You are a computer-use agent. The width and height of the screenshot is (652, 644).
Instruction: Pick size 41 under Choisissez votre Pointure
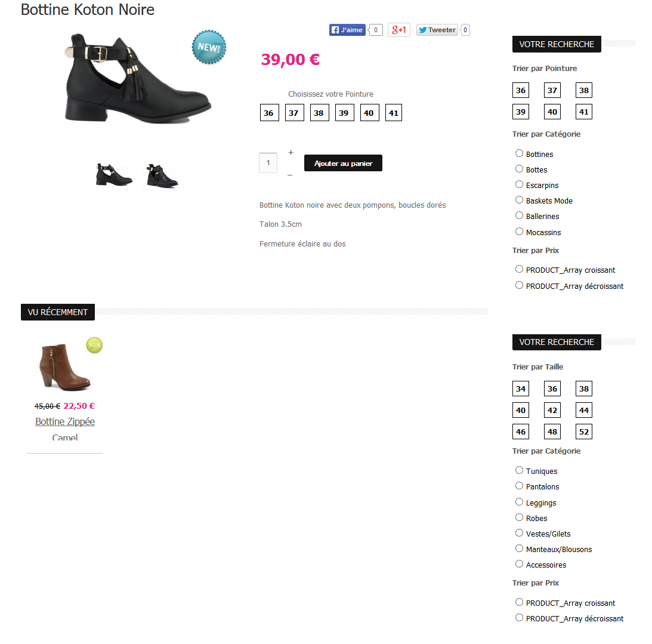coord(393,113)
